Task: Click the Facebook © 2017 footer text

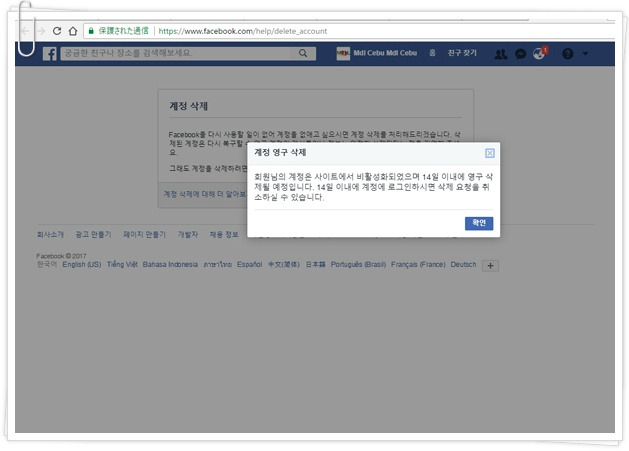Action: pos(61,256)
